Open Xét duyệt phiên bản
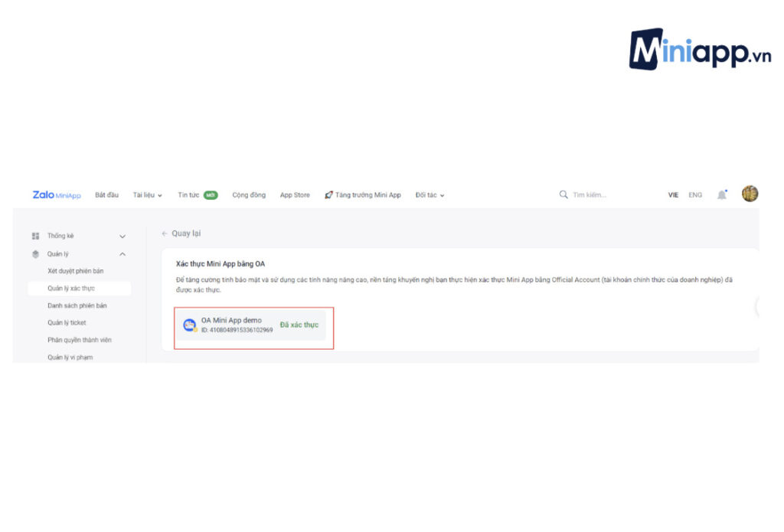The width and height of the screenshot is (784, 532). [76, 271]
